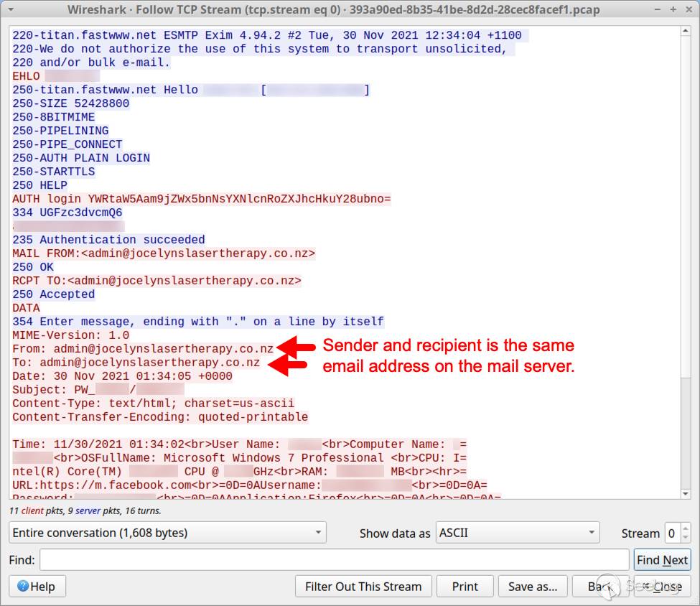Click the 'Subject: PW_' header line
Image resolution: width=700 pixels, height=606 pixels.
pos(98,389)
